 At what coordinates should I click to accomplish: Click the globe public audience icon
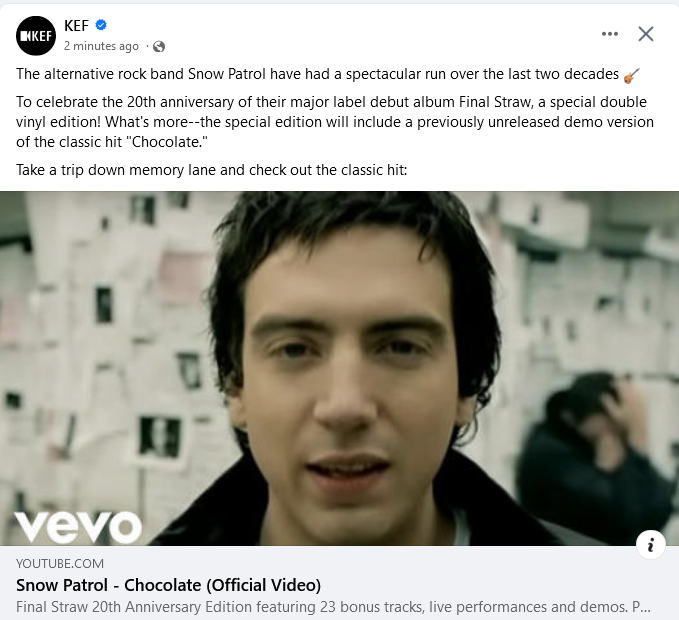[x=159, y=46]
